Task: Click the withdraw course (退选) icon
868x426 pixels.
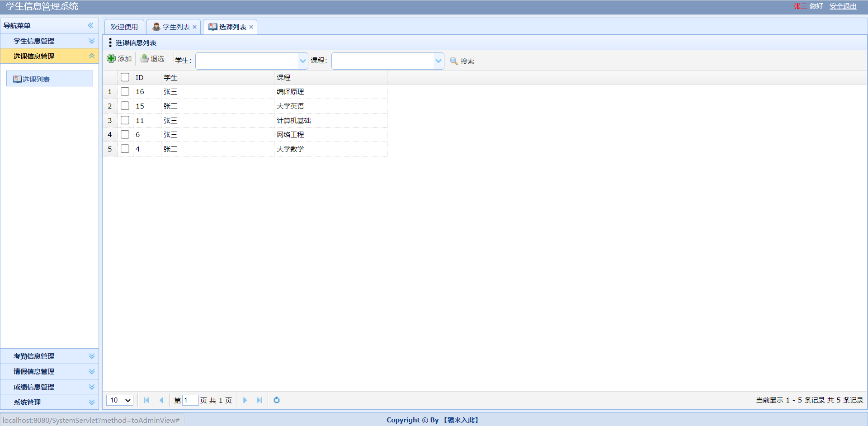Action: (x=145, y=58)
